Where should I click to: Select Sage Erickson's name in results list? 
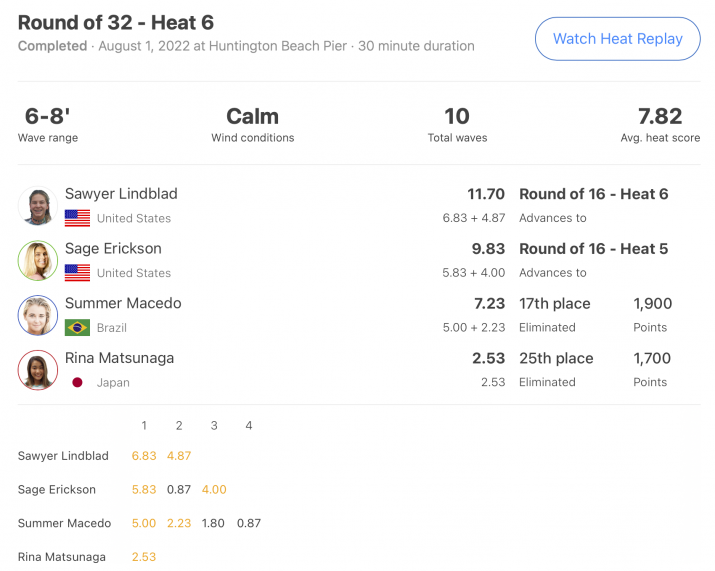[113, 248]
